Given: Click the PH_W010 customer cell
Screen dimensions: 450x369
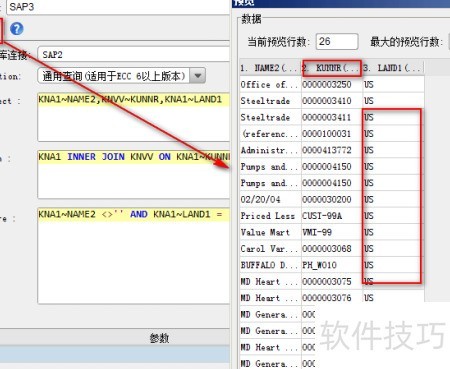Looking at the screenshot, I should pyautogui.click(x=332, y=265).
